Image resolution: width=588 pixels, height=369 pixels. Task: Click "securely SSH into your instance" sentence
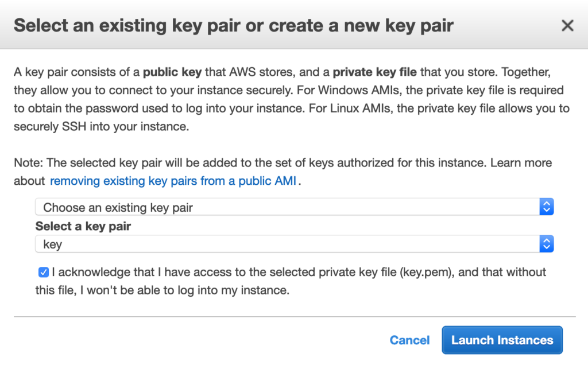point(101,127)
